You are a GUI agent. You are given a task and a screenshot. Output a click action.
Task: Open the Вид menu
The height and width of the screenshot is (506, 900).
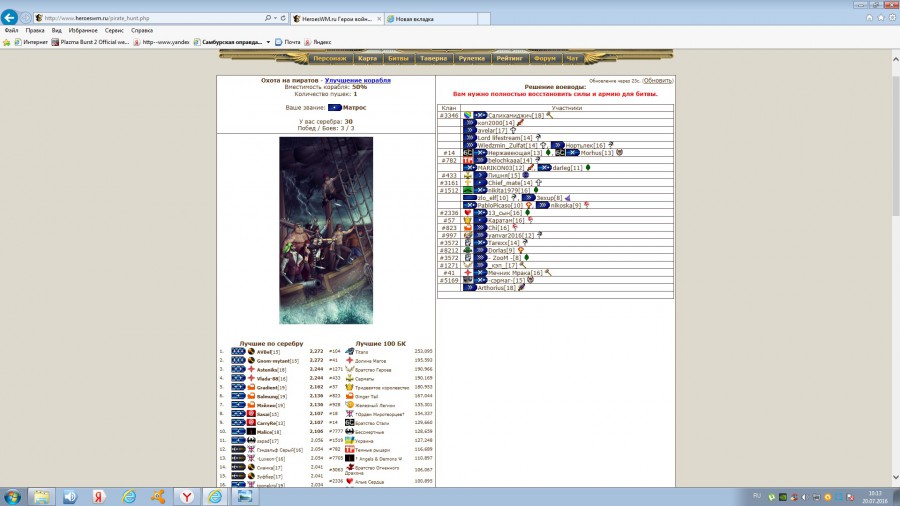[56, 30]
